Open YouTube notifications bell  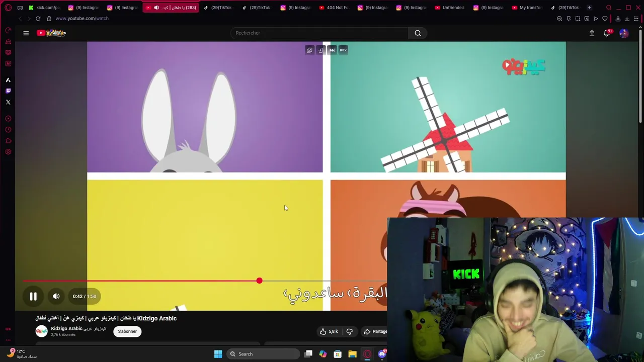607,33
